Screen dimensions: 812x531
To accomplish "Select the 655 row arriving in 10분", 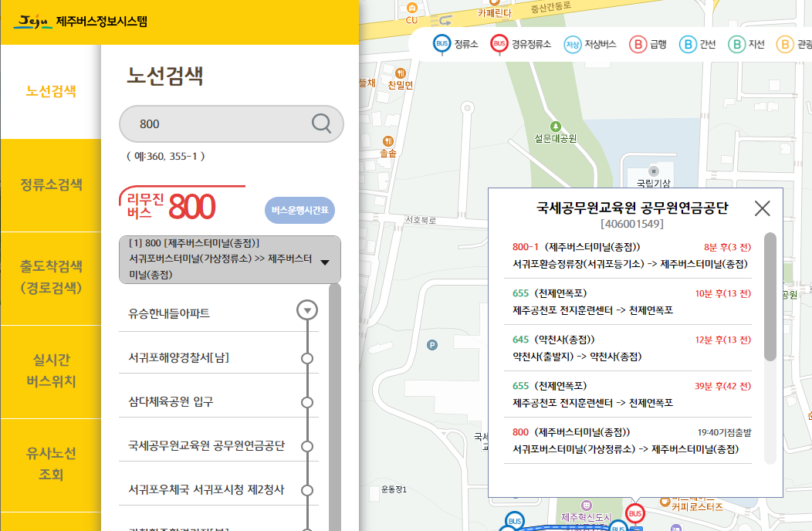I will [628, 302].
